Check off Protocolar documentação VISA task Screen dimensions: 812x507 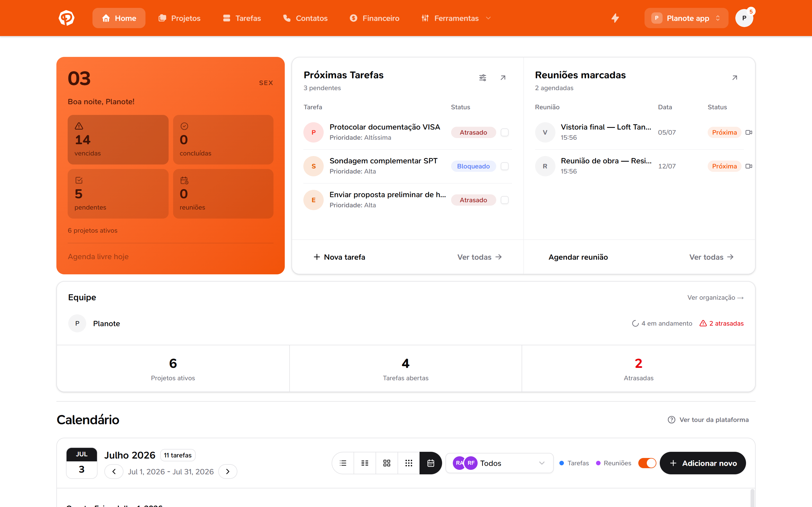505,132
